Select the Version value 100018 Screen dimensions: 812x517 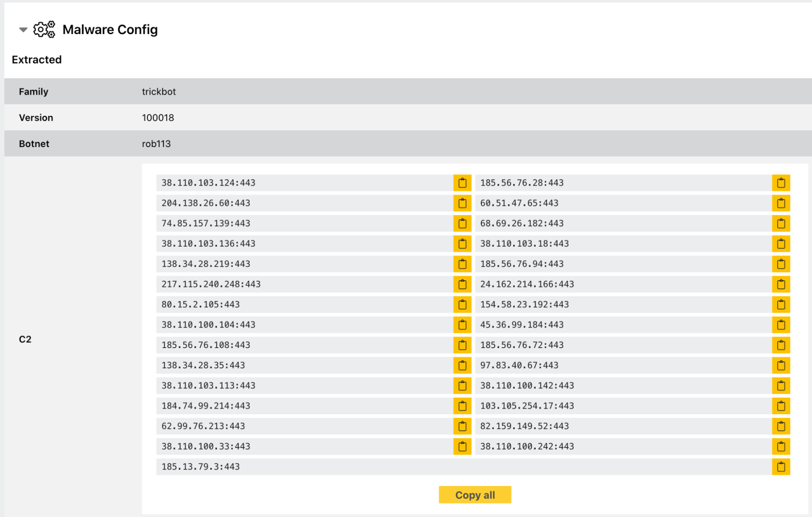click(158, 117)
